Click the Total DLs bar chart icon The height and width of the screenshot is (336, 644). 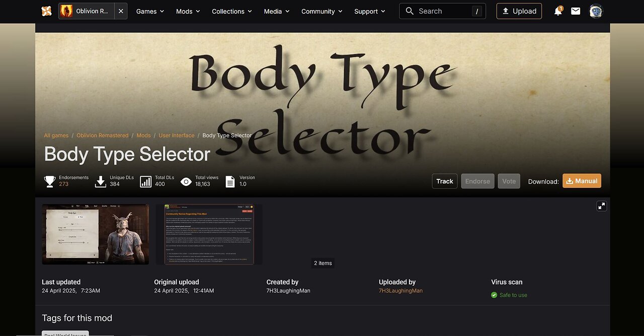145,181
